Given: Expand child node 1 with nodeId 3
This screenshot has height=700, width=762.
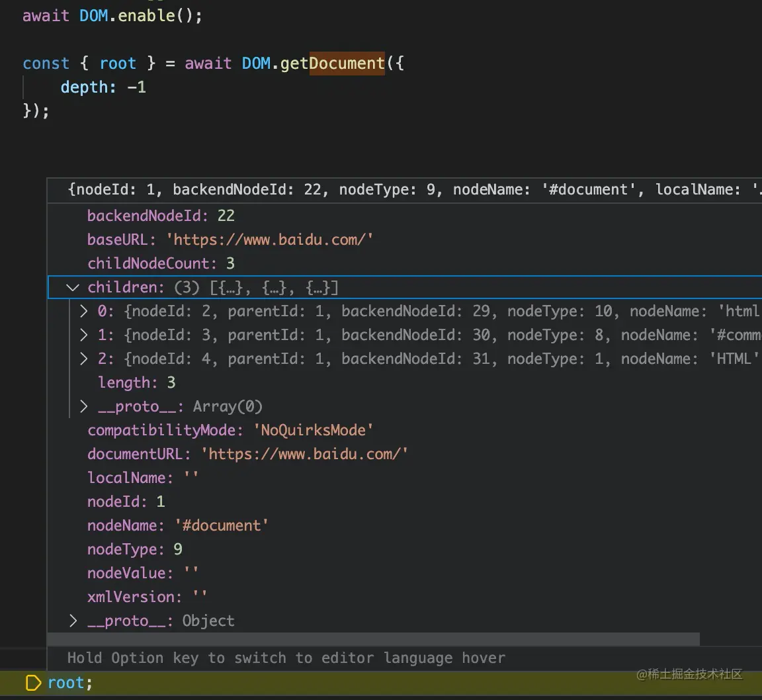Looking at the screenshot, I should click(x=83, y=335).
